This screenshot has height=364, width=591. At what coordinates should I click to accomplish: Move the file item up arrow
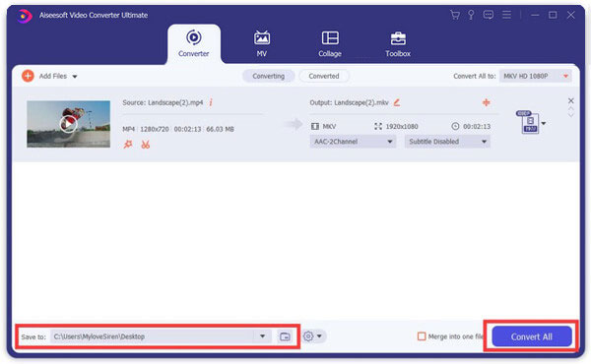click(570, 108)
